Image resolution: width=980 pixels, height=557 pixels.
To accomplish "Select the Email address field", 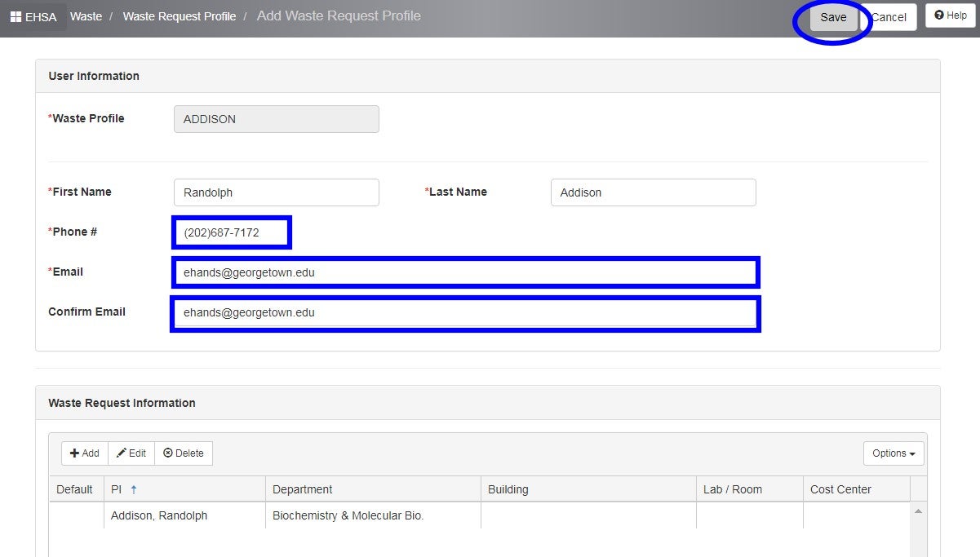I will [465, 272].
